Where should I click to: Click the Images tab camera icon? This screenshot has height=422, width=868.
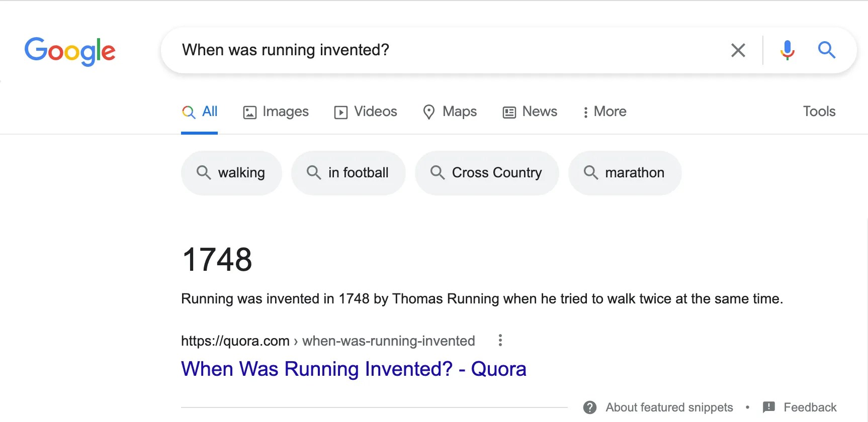pyautogui.click(x=249, y=112)
